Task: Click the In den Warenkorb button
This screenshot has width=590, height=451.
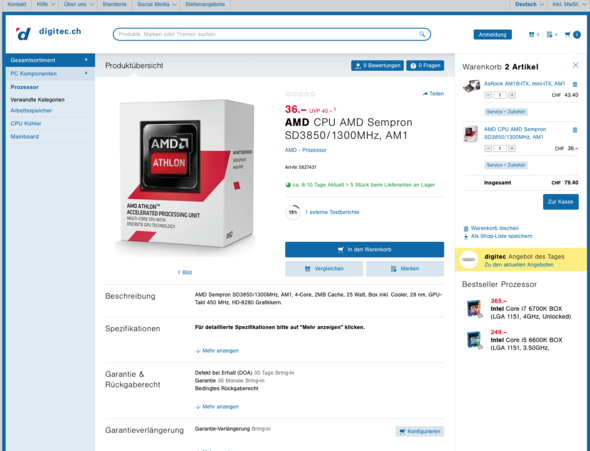Action: point(364,249)
